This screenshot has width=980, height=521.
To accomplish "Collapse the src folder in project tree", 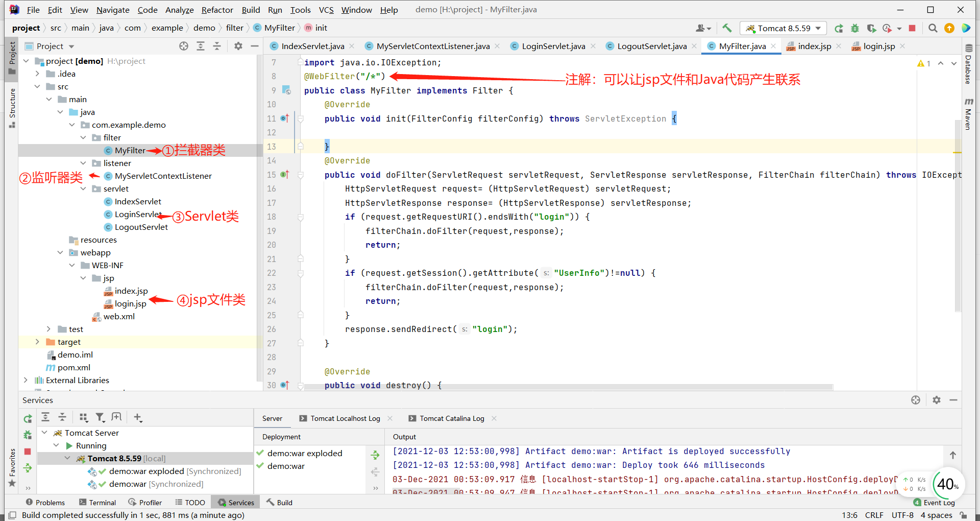I will pos(37,86).
